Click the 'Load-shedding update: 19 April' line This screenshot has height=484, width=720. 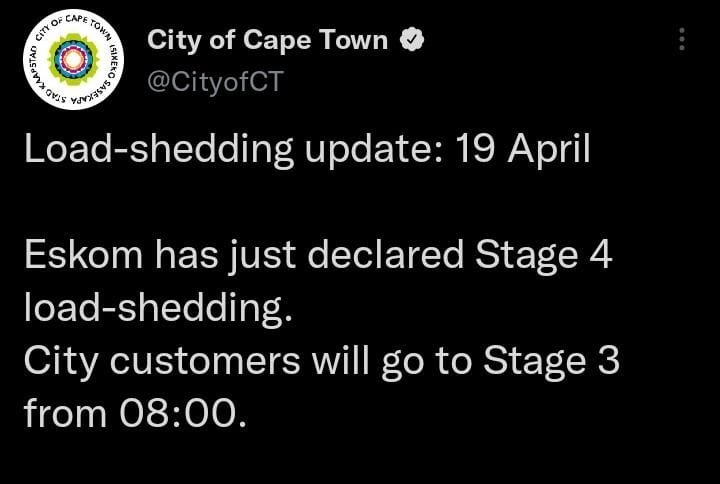pos(307,150)
